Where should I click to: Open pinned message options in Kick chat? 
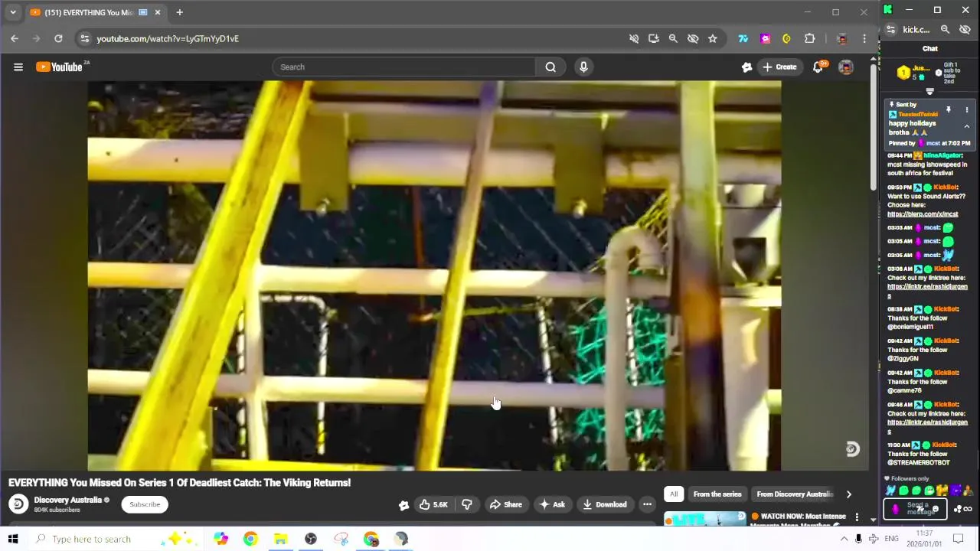pyautogui.click(x=966, y=110)
